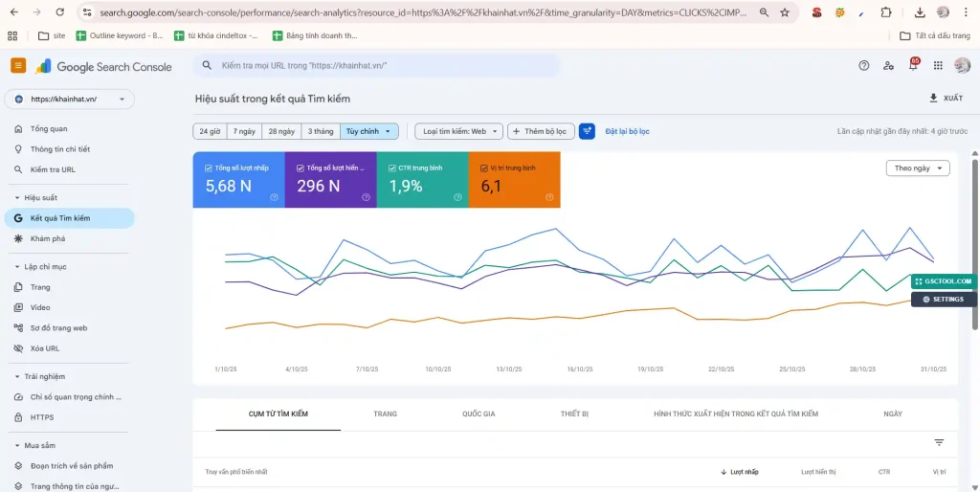
Task: Open notifications bell with badge
Action: pyautogui.click(x=914, y=65)
